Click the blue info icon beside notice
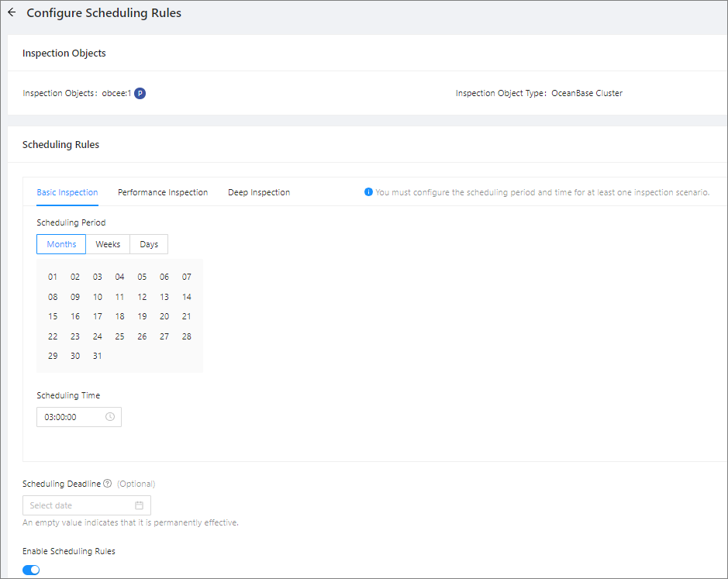Viewport: 728px width, 579px height. (x=368, y=192)
